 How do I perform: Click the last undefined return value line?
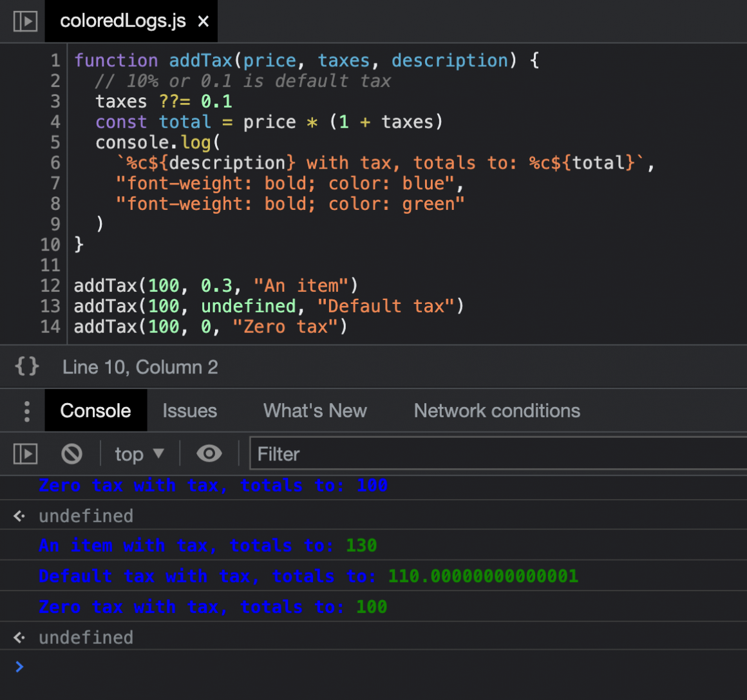click(86, 638)
